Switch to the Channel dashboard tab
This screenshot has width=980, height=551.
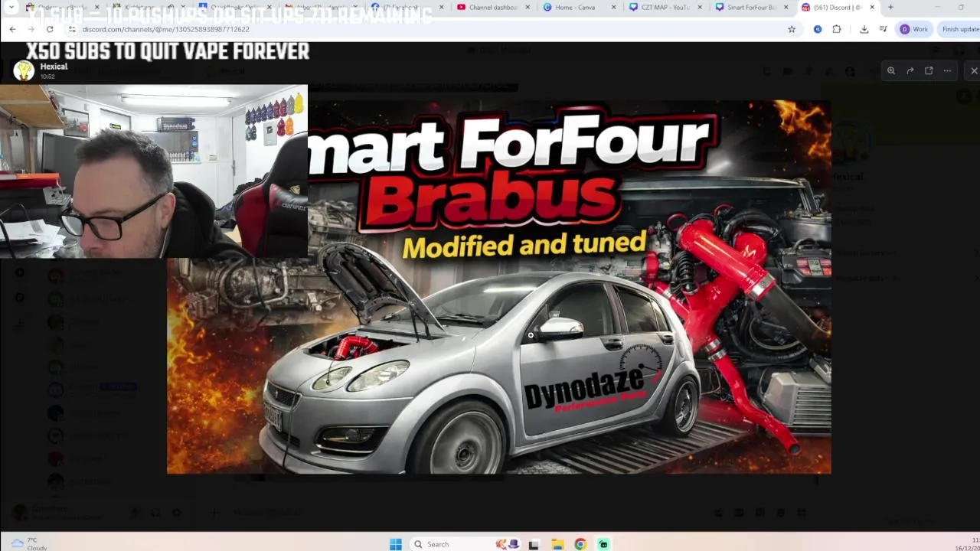point(493,8)
